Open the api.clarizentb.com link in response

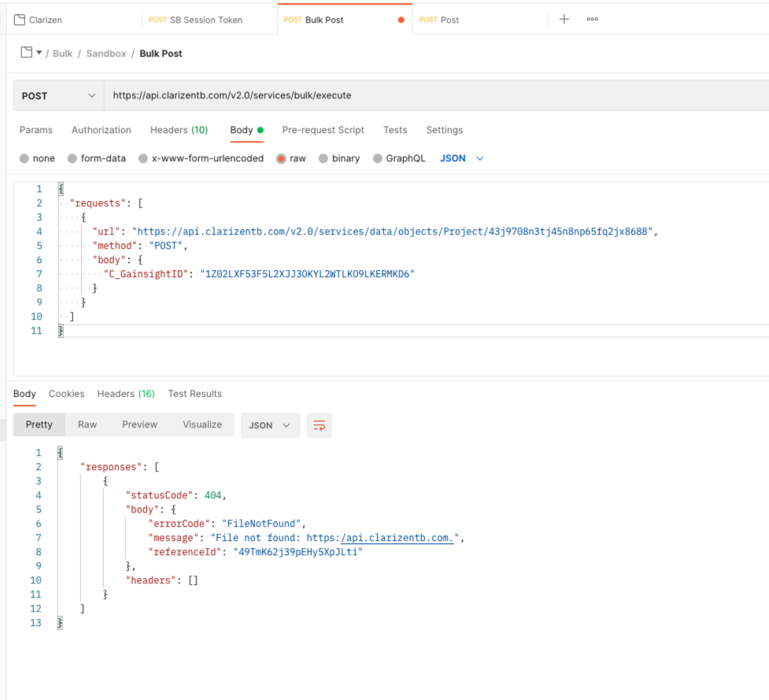click(397, 538)
